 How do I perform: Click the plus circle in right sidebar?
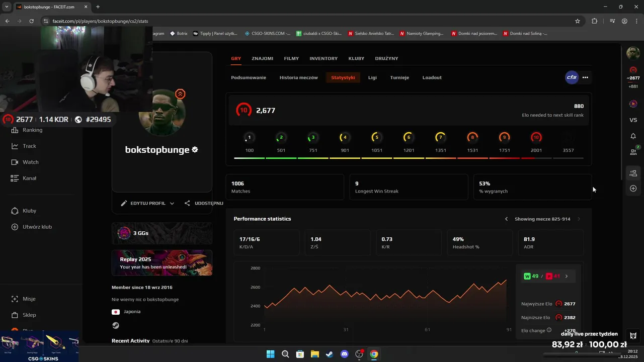pos(633,189)
